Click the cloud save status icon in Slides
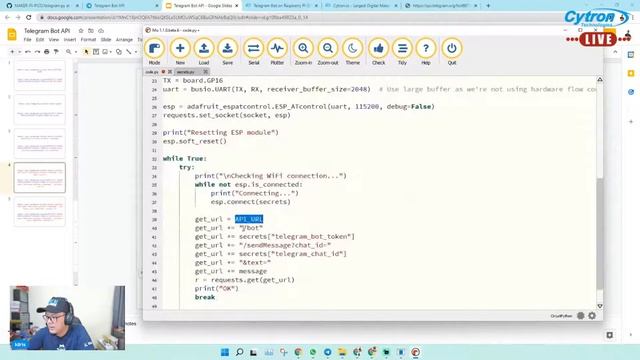This screenshot has width=640, height=360. (x=101, y=31)
